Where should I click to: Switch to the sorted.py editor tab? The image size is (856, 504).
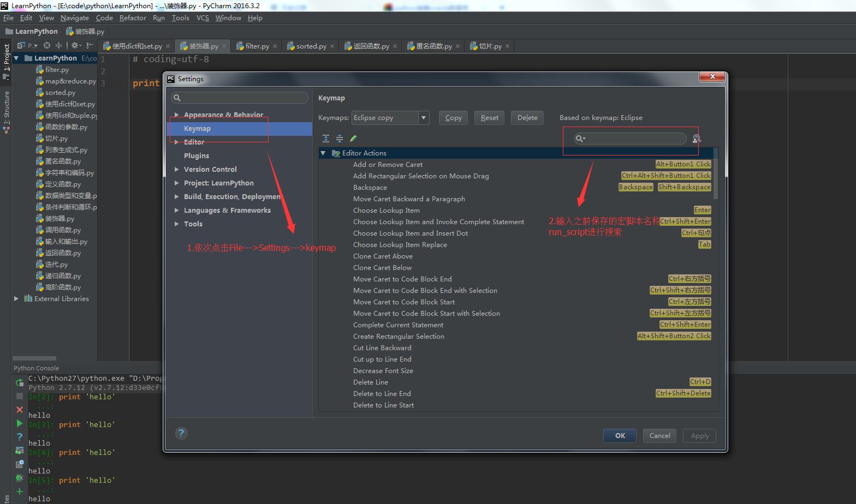(x=311, y=46)
